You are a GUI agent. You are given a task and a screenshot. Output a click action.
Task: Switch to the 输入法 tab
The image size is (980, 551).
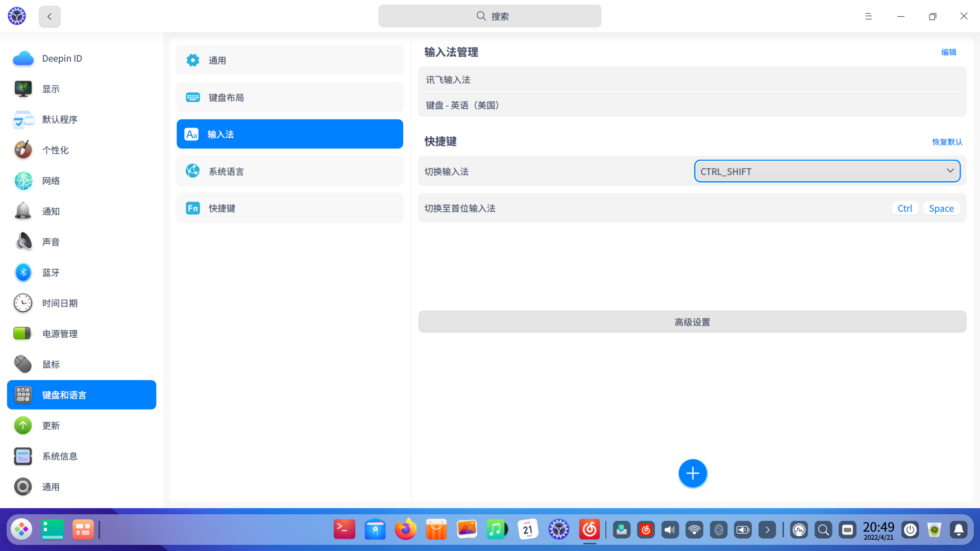coord(289,134)
